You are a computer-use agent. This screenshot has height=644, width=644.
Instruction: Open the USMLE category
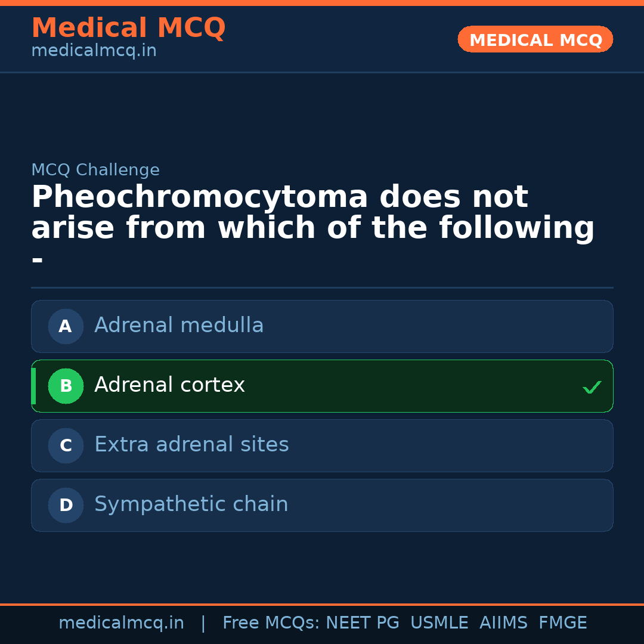(439, 623)
